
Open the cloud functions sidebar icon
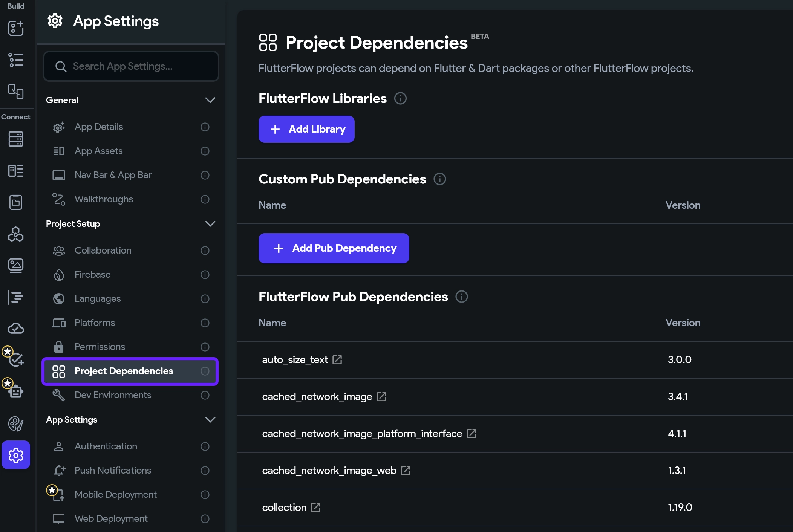tap(16, 329)
